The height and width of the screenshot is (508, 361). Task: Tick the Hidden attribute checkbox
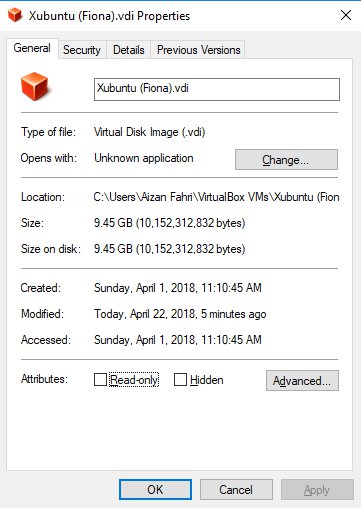[x=180, y=380]
